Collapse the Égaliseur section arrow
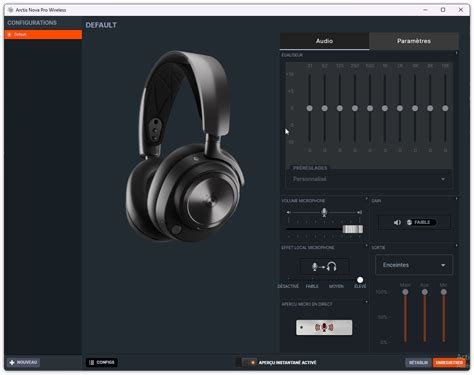 tap(456, 53)
